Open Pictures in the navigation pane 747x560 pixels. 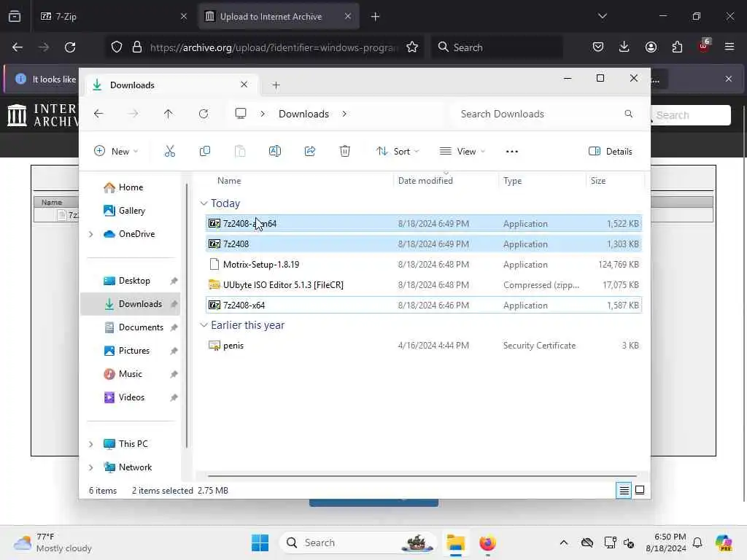[127, 351]
